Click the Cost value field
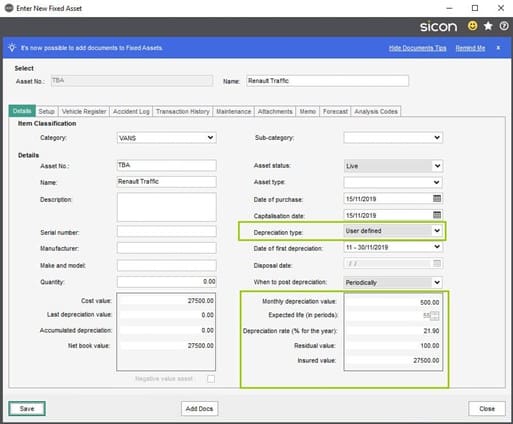Viewport: 513px width, 424px height. 167,301
